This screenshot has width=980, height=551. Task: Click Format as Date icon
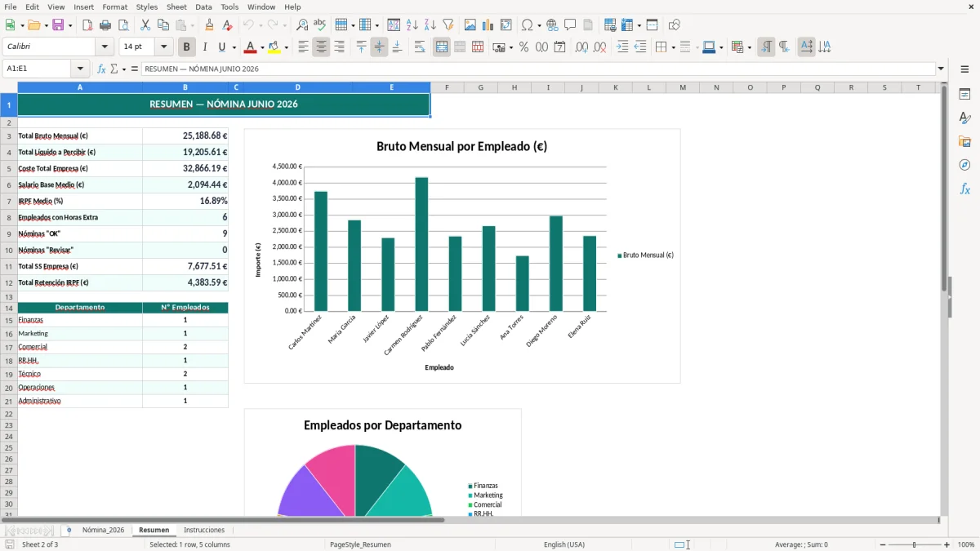[x=560, y=47]
